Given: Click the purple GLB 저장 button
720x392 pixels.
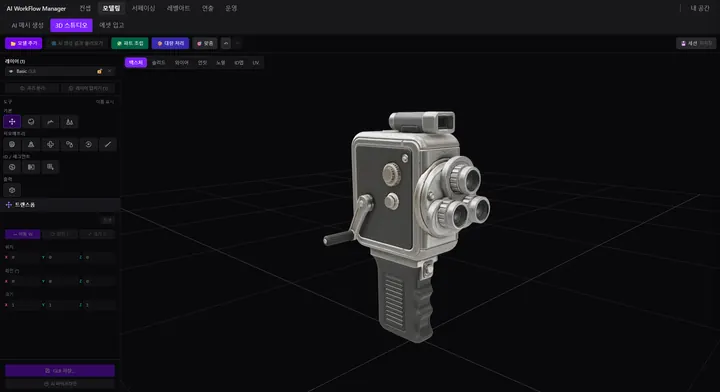Looking at the screenshot, I should [x=60, y=370].
